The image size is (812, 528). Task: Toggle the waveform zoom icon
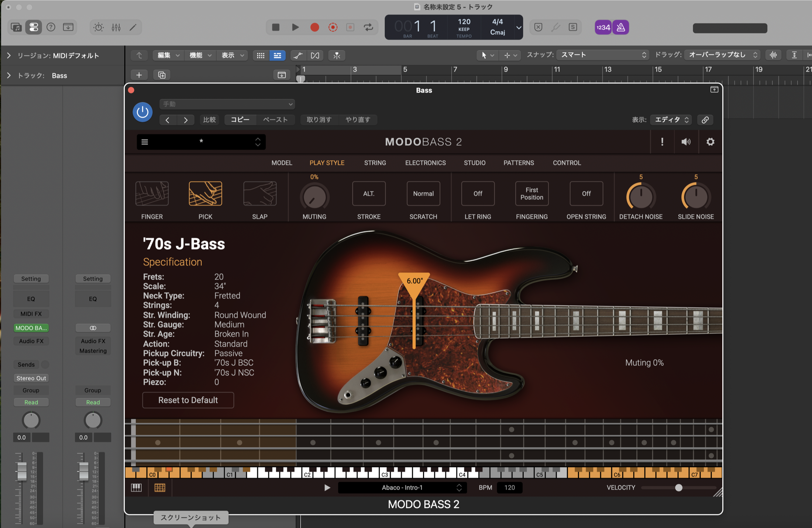click(x=773, y=55)
